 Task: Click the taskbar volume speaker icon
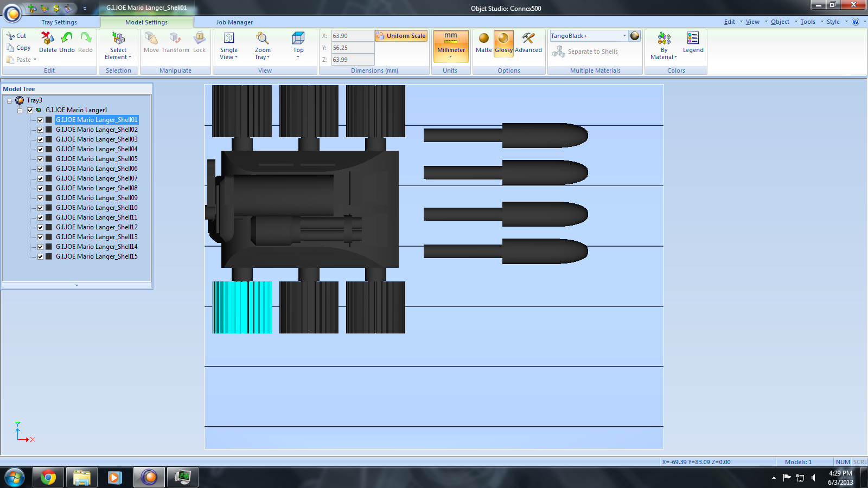813,478
